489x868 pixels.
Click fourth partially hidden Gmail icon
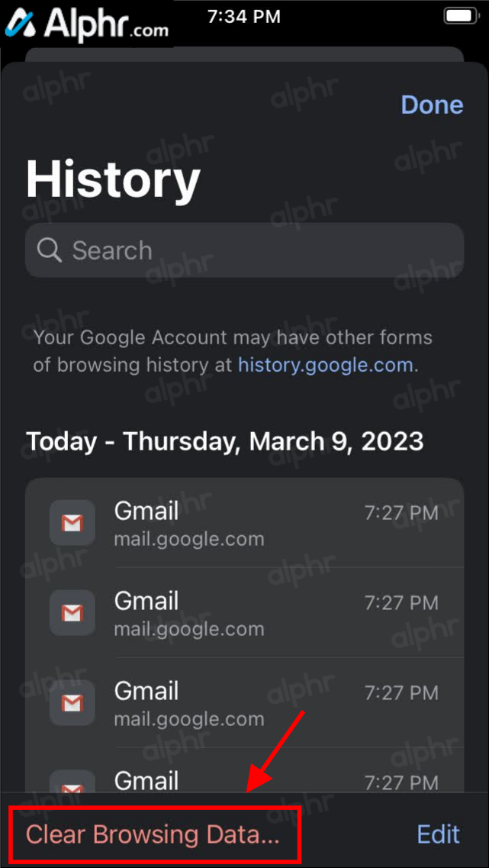tap(72, 781)
